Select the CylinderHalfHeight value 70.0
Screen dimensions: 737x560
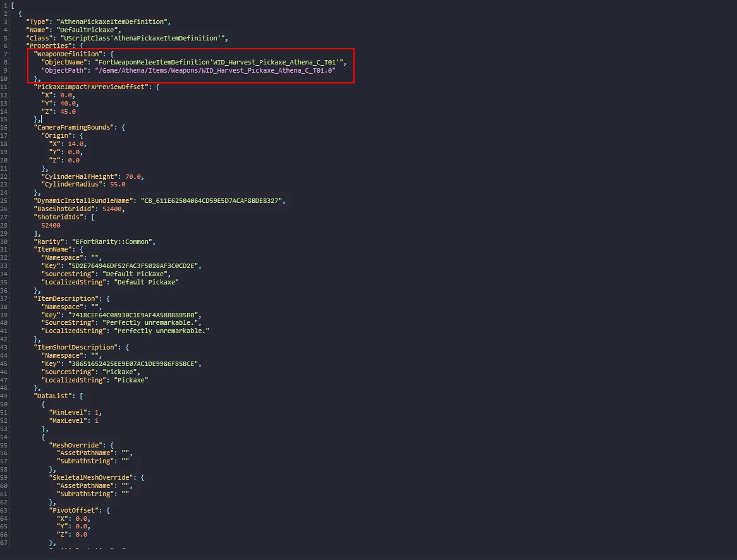tap(135, 176)
